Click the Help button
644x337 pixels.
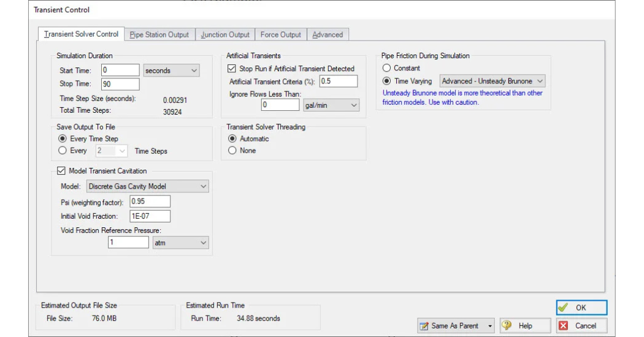coord(525,326)
